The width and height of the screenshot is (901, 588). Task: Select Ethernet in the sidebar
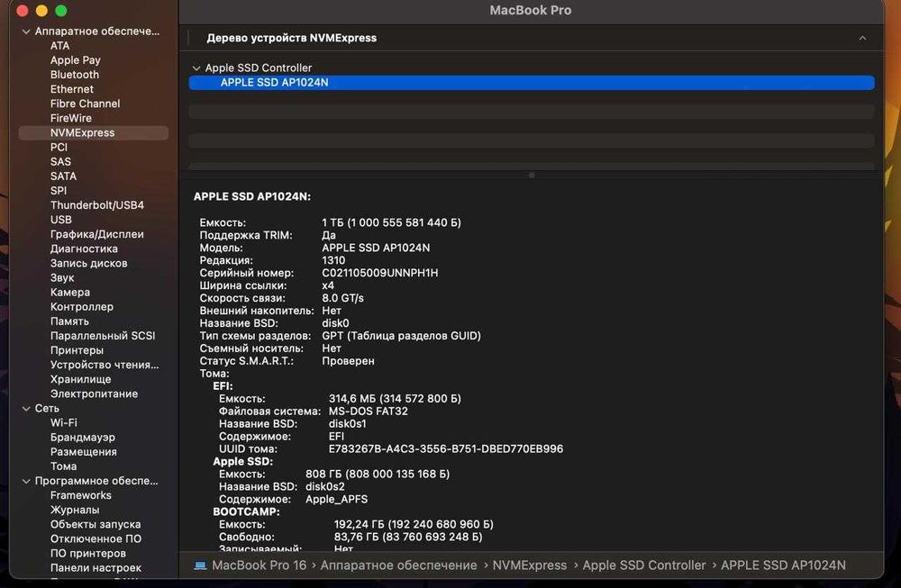point(72,89)
